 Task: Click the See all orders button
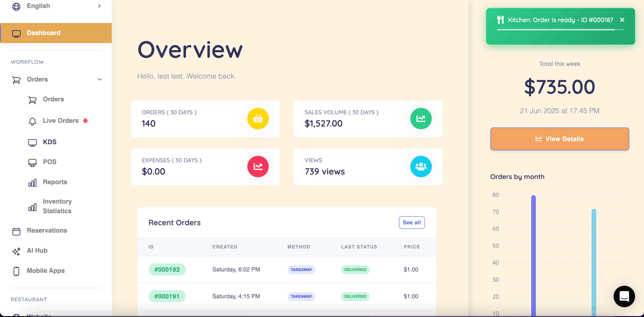[x=412, y=223]
